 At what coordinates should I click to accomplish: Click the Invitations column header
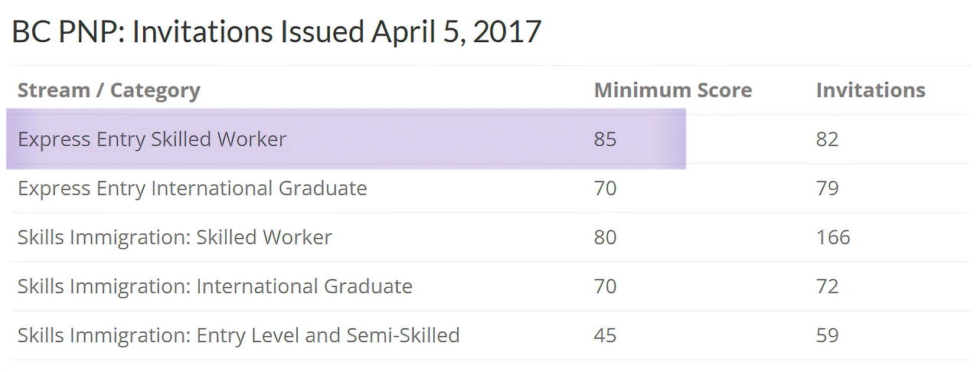[871, 90]
